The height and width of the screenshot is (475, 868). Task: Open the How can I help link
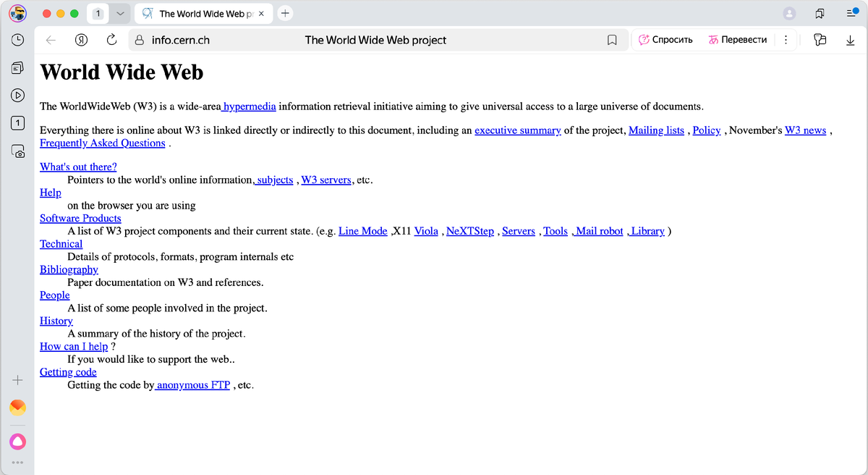pyautogui.click(x=74, y=346)
